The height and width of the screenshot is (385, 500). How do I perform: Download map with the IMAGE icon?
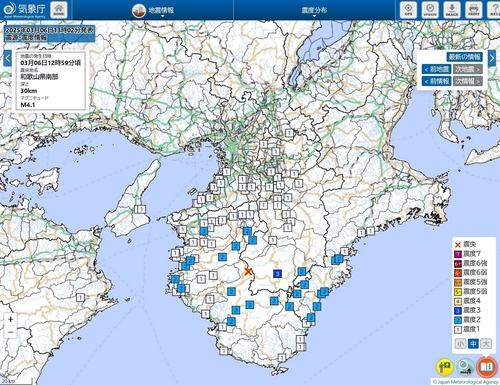(452, 10)
